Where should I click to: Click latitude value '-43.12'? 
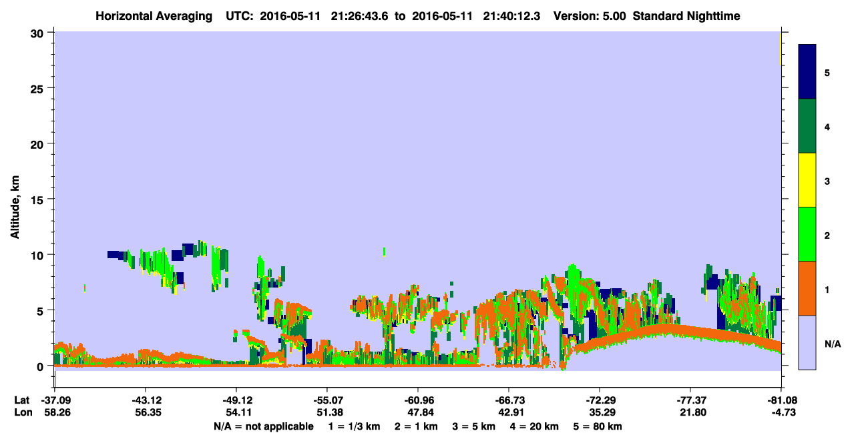coord(145,400)
